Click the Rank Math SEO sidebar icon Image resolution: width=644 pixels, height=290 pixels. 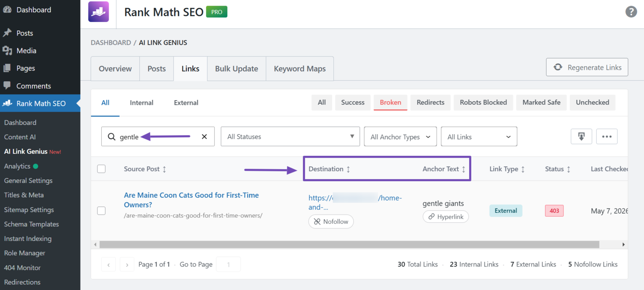pyautogui.click(x=7, y=103)
